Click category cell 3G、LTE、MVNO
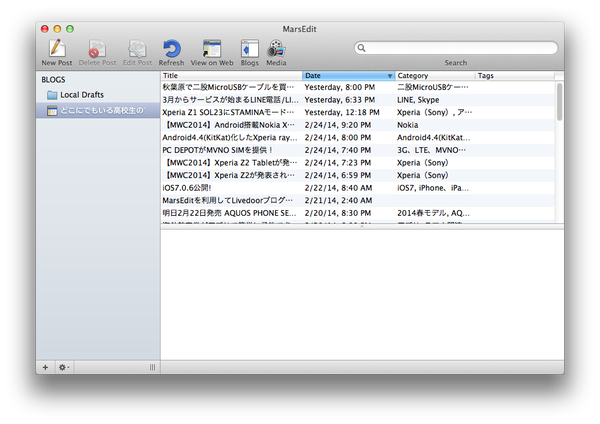 [431, 150]
